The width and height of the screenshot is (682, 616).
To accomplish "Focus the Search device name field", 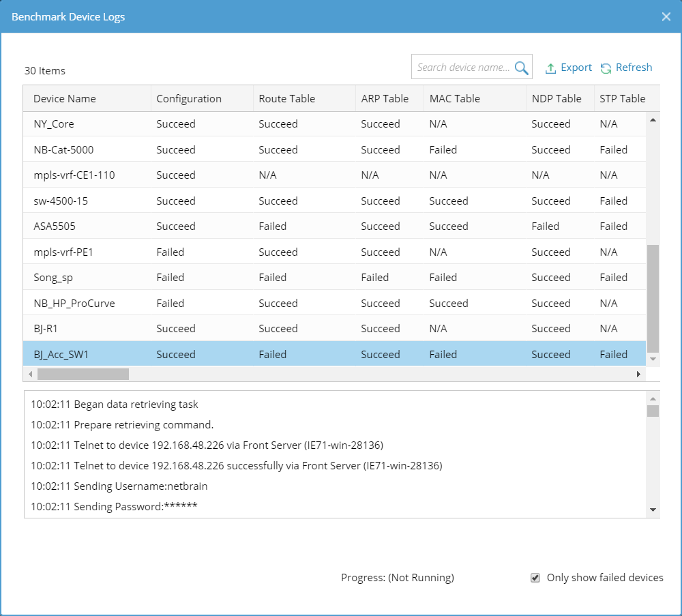I will click(x=463, y=68).
